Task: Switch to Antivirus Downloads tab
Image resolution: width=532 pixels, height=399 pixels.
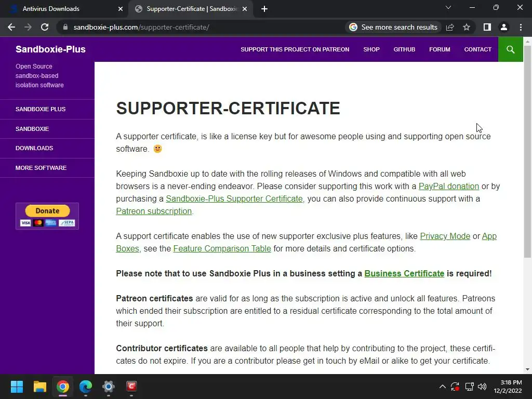Action: (64, 9)
